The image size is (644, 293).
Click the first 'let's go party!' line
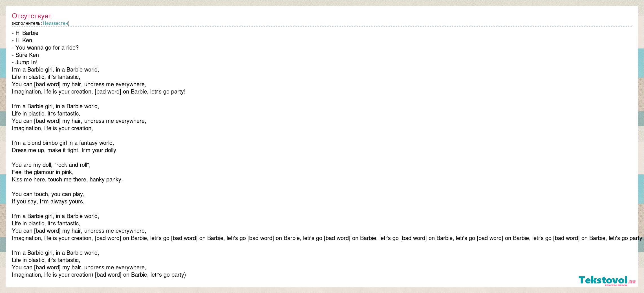point(99,92)
